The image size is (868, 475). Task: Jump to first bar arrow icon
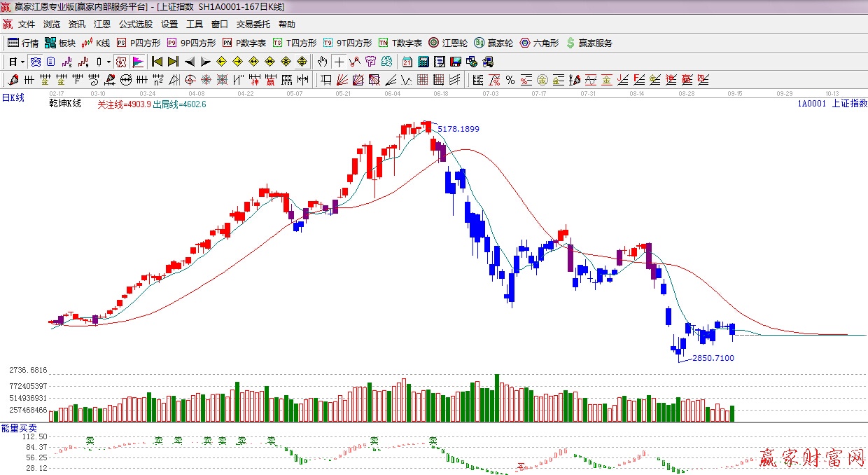click(x=157, y=62)
